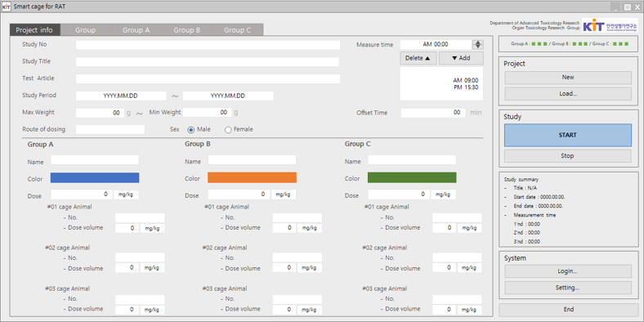Screen dimensions: 644x322
Task: Click the Measure time spinner arrows
Action: click(477, 44)
